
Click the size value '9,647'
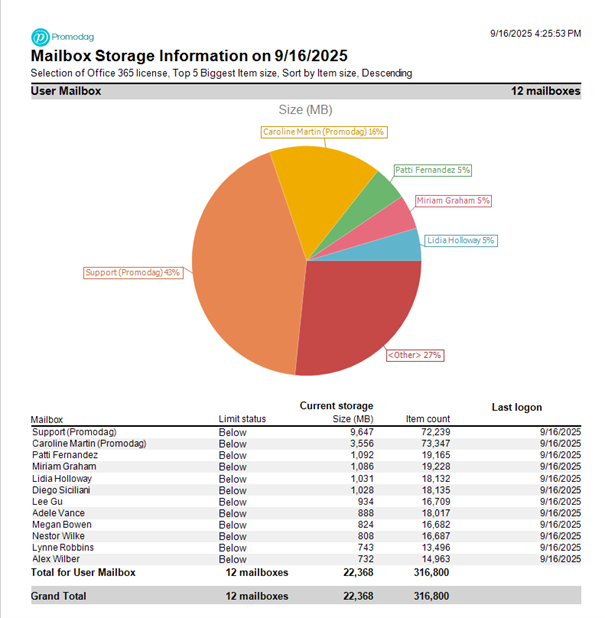pyautogui.click(x=362, y=432)
